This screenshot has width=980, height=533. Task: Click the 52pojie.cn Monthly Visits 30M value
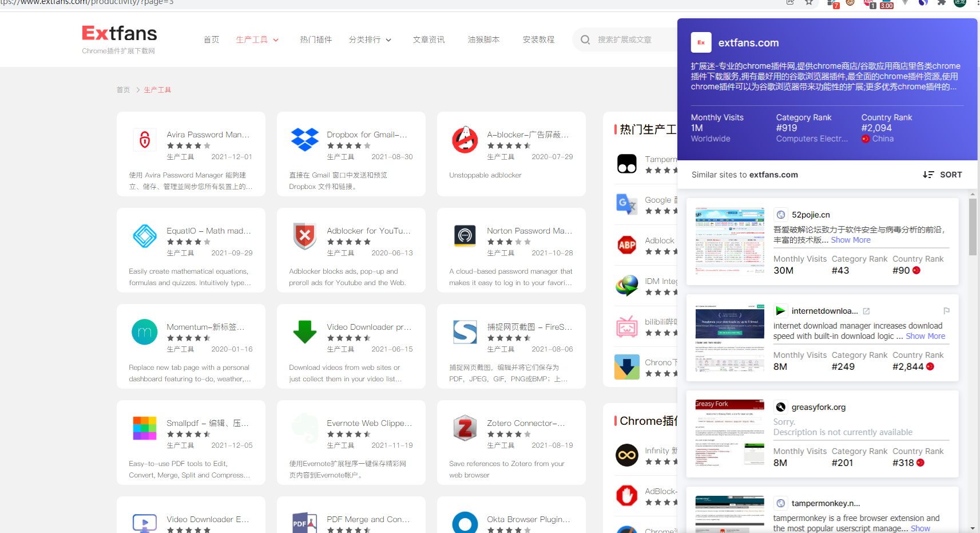tap(783, 270)
